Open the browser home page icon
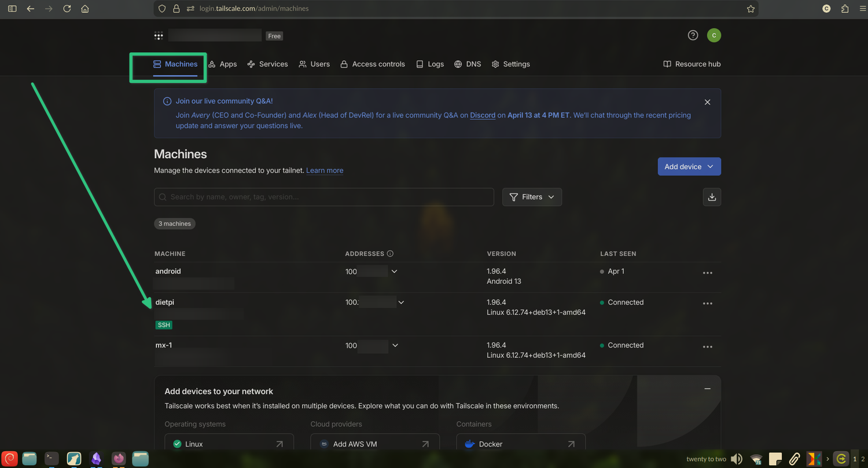868x468 pixels. [x=85, y=9]
